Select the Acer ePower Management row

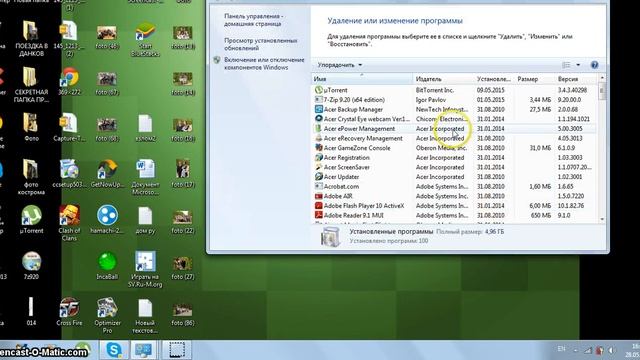[454, 129]
